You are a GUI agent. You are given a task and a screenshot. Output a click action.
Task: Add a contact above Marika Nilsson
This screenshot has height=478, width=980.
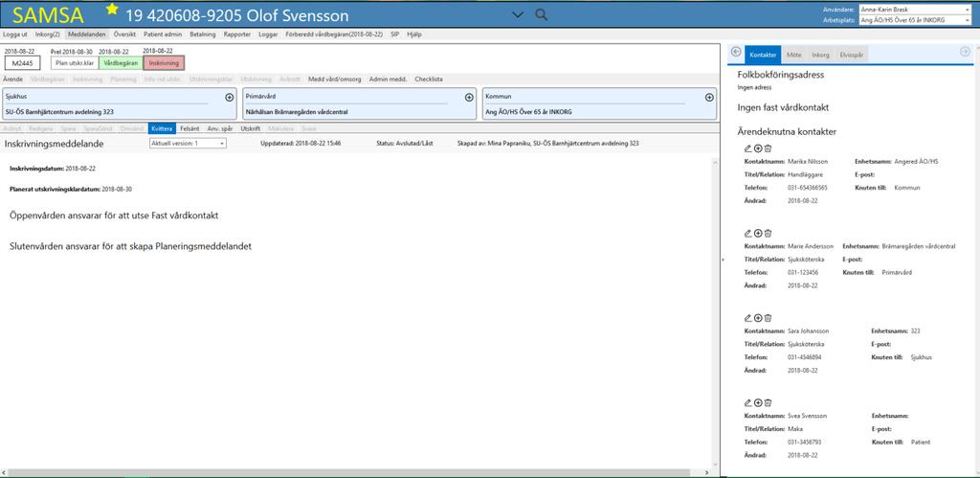pos(758,148)
